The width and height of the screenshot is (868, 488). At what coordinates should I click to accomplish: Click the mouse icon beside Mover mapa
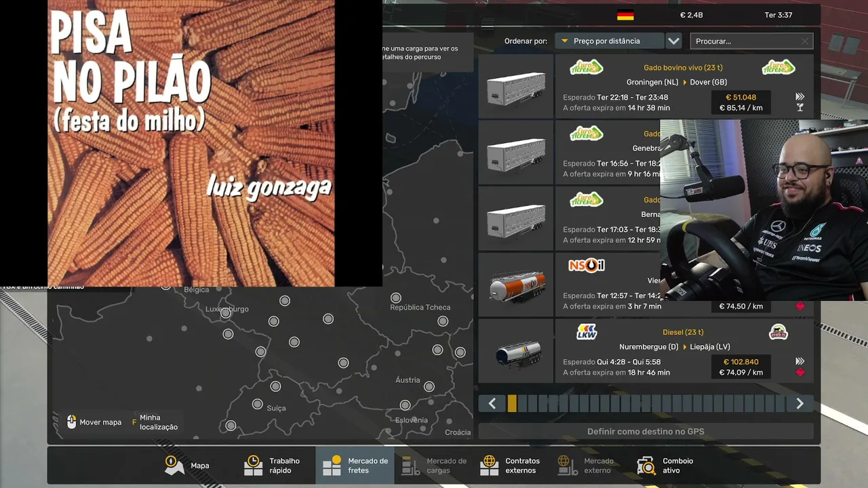(x=72, y=422)
